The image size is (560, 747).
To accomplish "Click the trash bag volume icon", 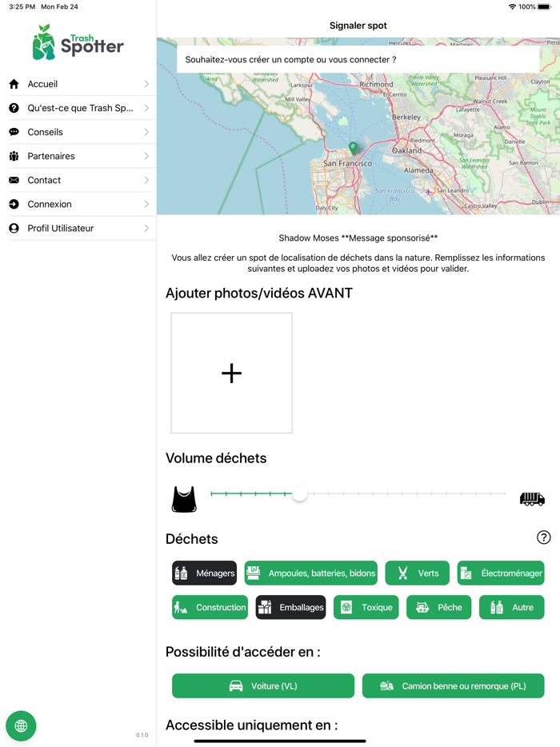I will pos(184,499).
